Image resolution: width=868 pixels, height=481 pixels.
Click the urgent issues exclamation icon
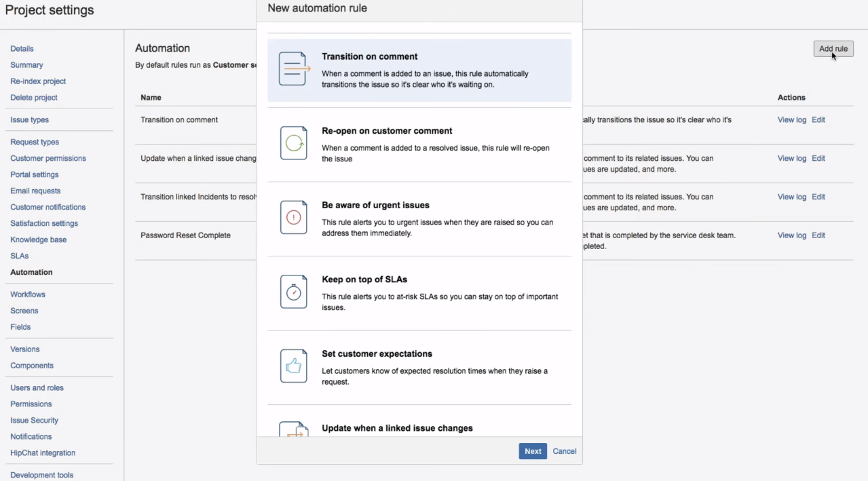click(293, 218)
